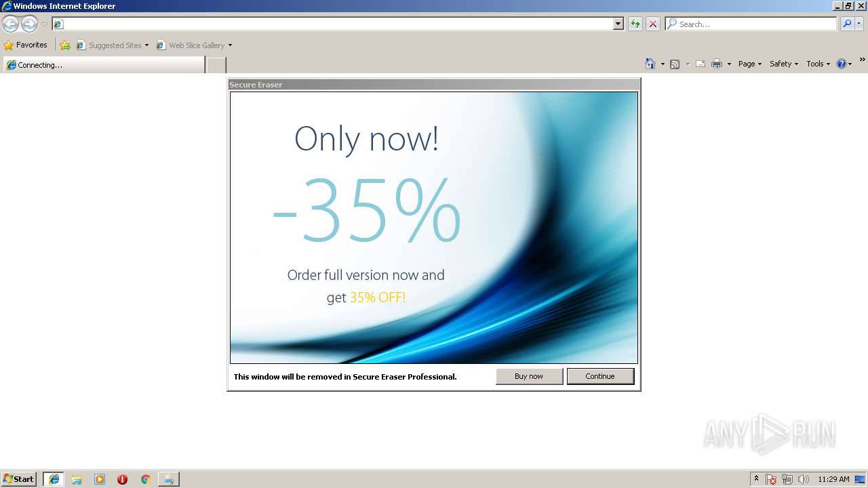Restore the Internet Explorer window
Screen dimensions: 868x488
tap(848, 6)
